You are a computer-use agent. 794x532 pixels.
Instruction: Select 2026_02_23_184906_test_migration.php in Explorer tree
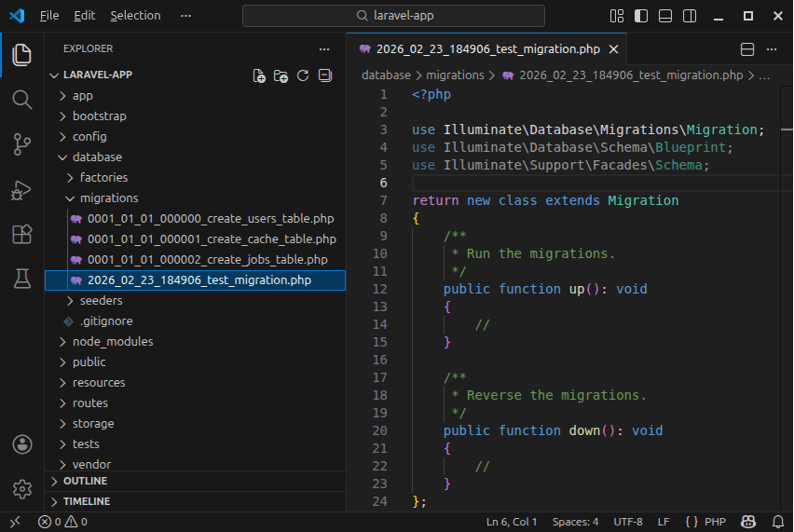196,280
